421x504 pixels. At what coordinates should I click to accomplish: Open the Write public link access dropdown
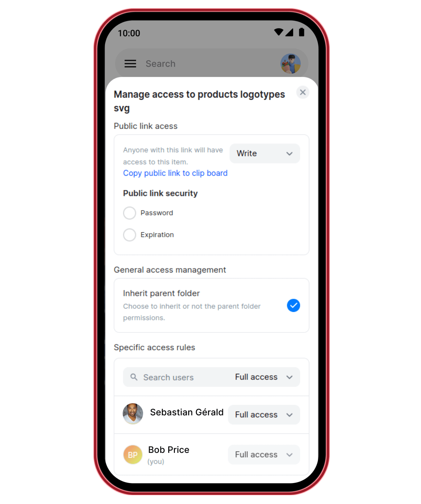[265, 154]
